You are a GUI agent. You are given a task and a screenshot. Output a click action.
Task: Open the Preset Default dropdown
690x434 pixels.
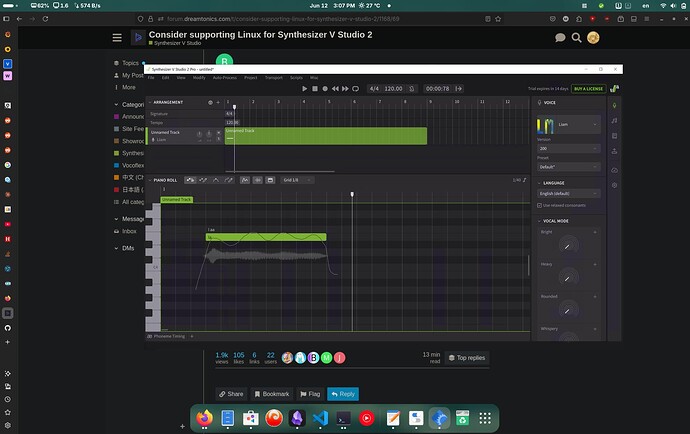569,167
